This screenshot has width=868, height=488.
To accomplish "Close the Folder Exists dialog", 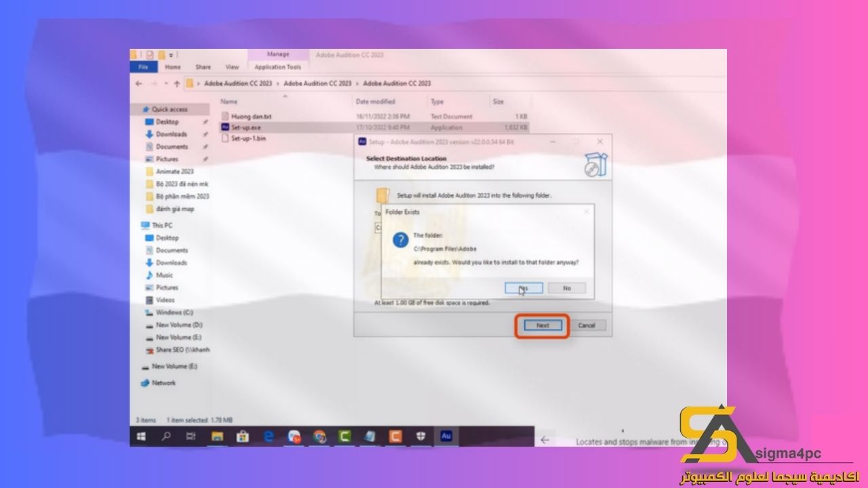I will (587, 211).
